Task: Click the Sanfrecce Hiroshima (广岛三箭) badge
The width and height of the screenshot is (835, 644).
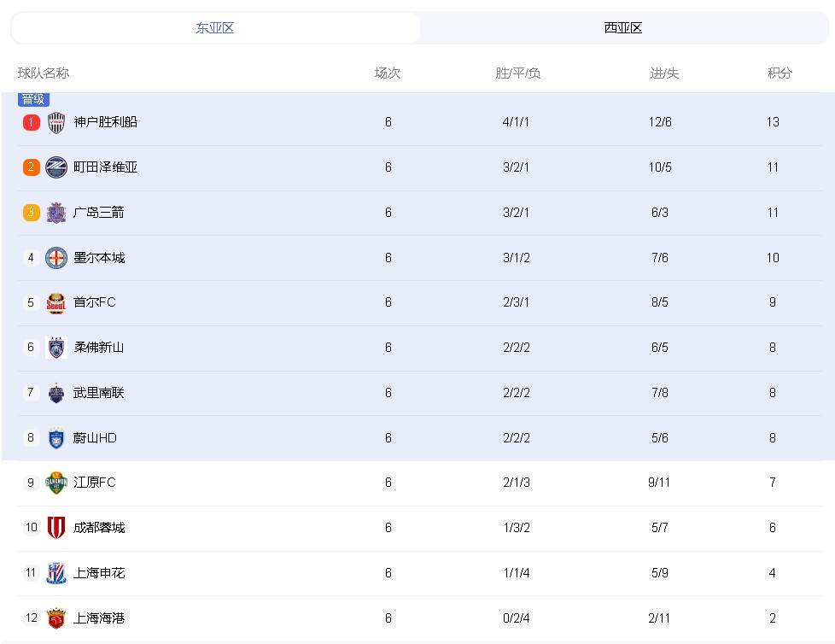Action: tap(55, 212)
